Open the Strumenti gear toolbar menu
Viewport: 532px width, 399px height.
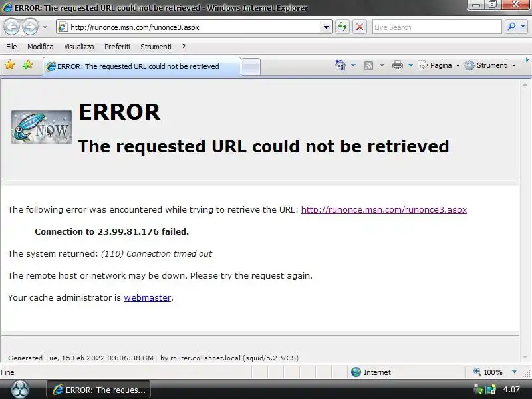tap(490, 65)
